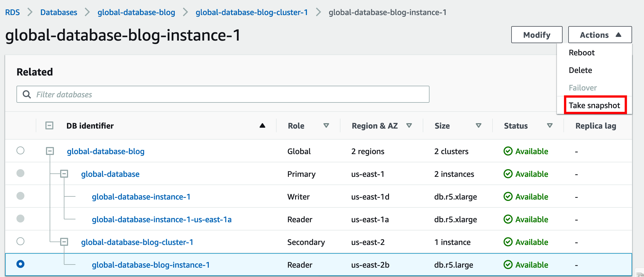
Task: Choose Reboot from Actions menu
Action: click(x=582, y=53)
